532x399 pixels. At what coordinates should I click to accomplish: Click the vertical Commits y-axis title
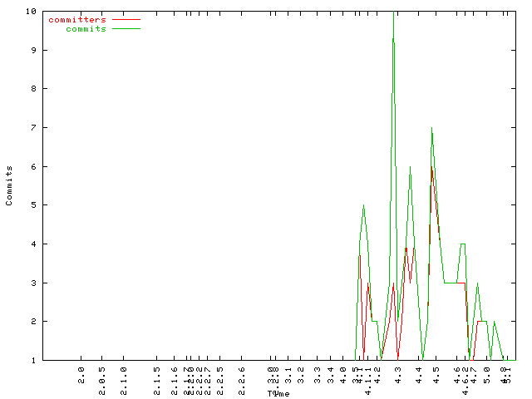(9, 185)
